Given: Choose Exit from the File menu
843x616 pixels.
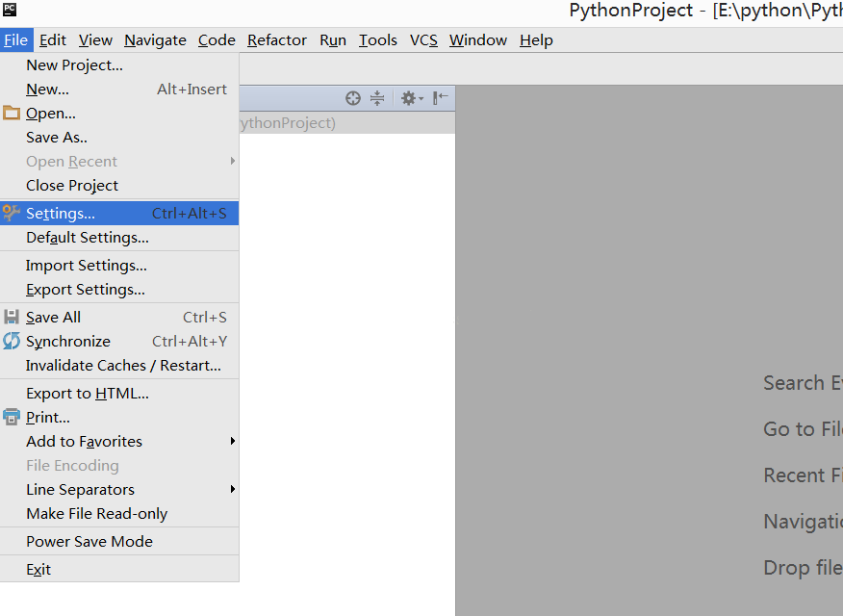Looking at the screenshot, I should tap(119, 569).
